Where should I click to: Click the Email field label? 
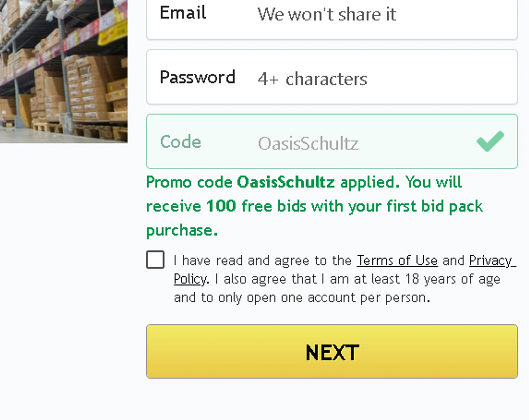183,13
